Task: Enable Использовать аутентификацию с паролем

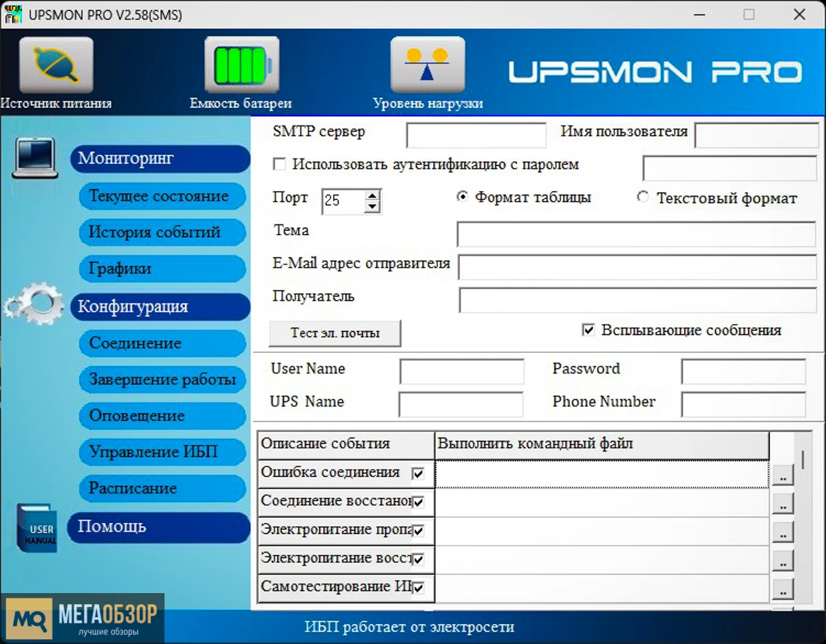Action: pyautogui.click(x=279, y=164)
